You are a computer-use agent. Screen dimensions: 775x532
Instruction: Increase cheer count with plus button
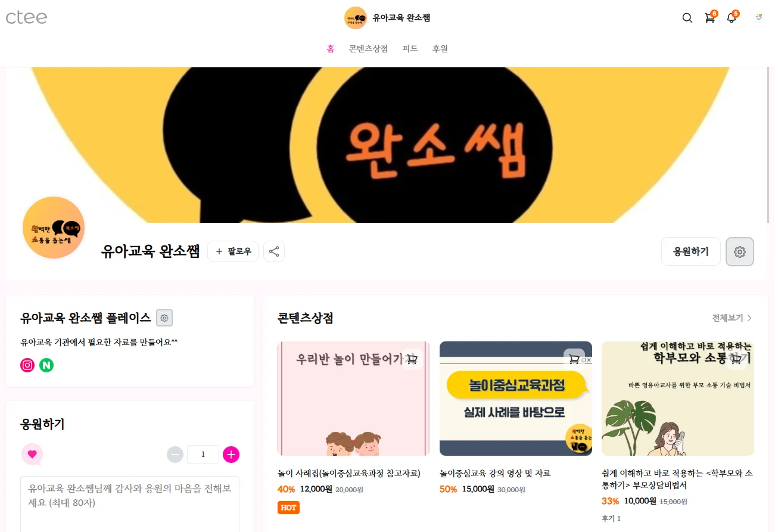tap(231, 455)
